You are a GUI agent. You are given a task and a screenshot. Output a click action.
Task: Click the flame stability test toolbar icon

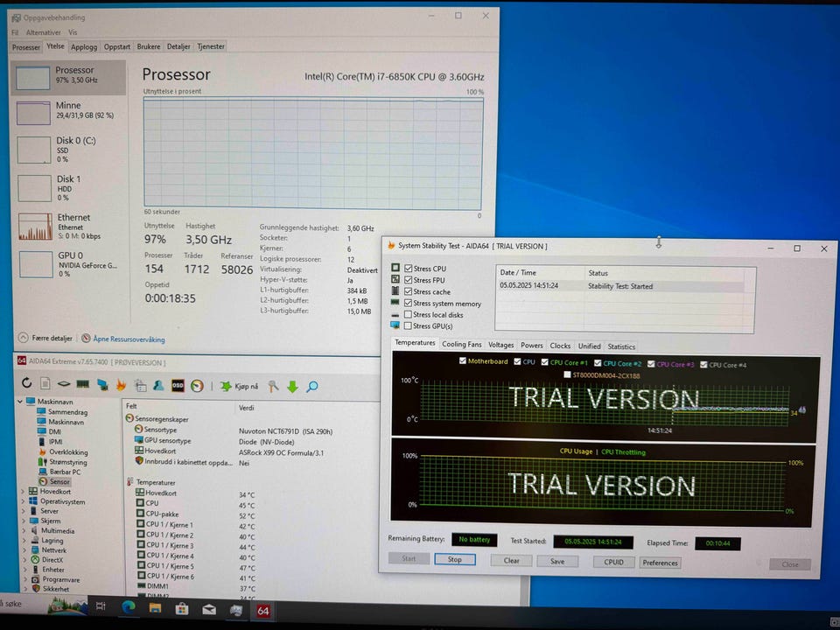click(121, 384)
